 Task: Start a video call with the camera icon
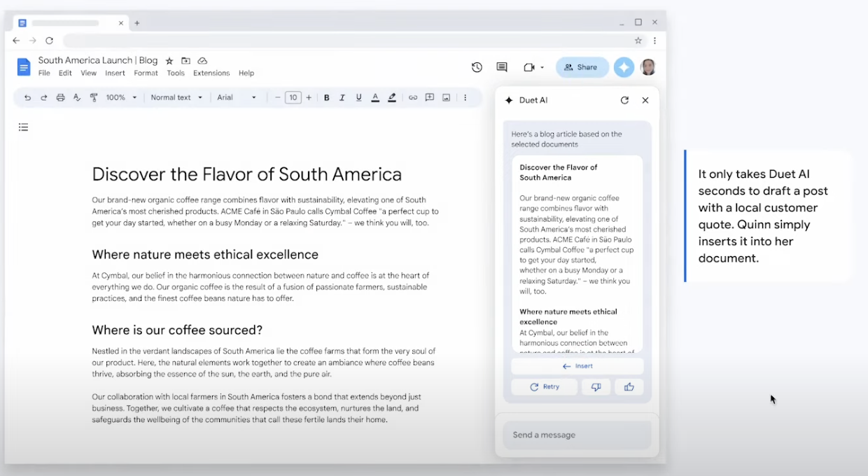click(x=528, y=67)
